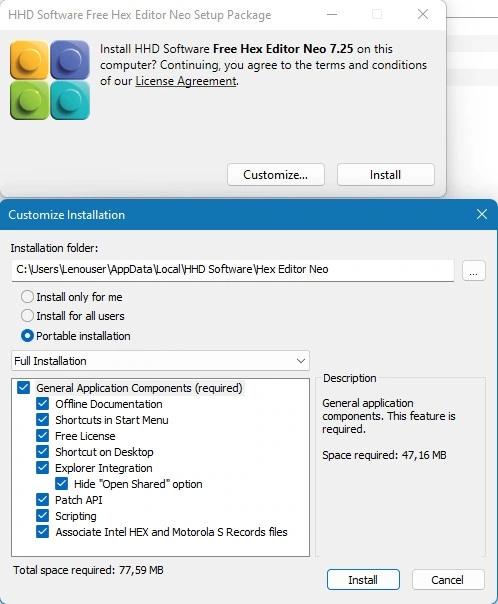Uncheck the Patch API component
This screenshot has width=498, height=604.
[x=42, y=500]
